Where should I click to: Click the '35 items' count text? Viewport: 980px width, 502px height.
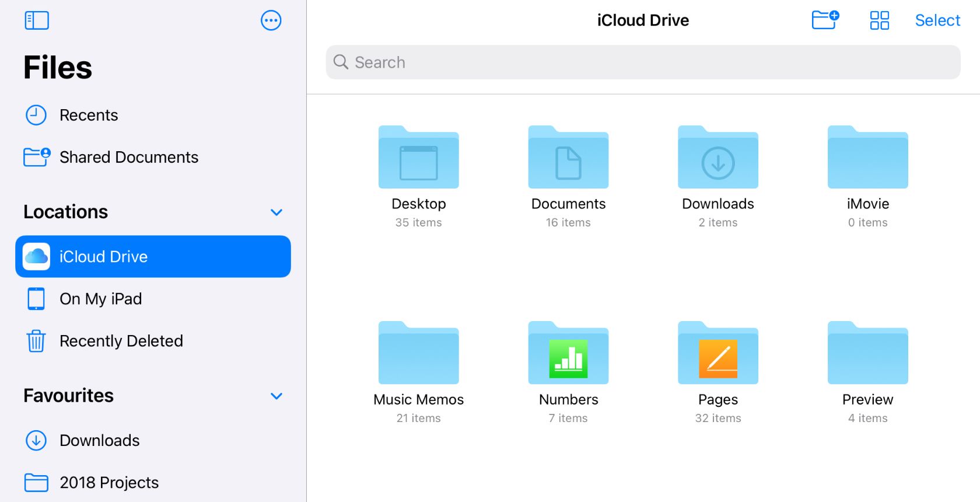(x=419, y=222)
